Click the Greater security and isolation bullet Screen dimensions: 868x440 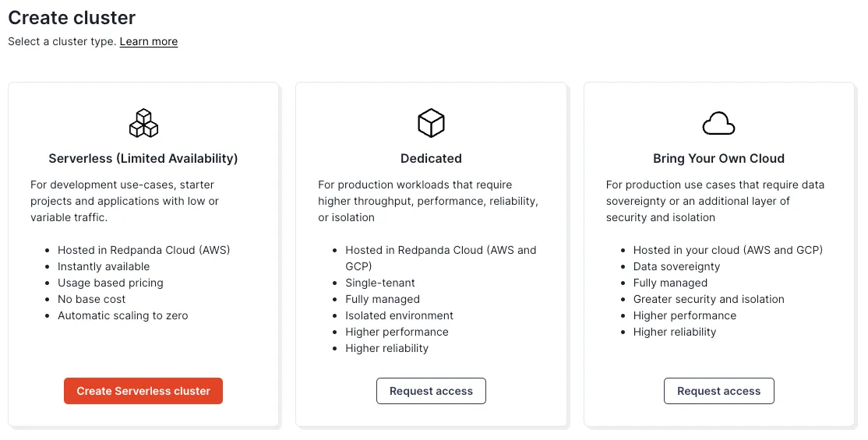click(x=708, y=299)
